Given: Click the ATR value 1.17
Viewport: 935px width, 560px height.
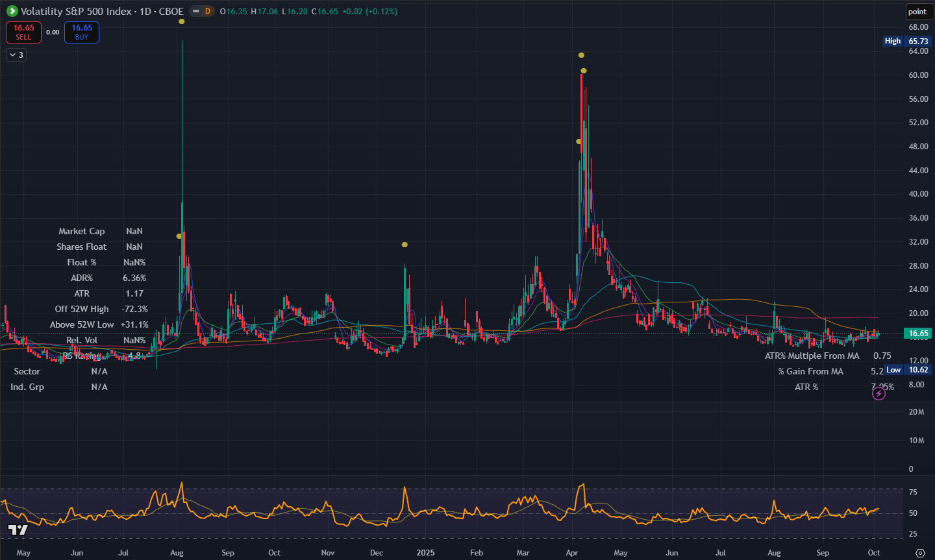Looking at the screenshot, I should pyautogui.click(x=134, y=293).
